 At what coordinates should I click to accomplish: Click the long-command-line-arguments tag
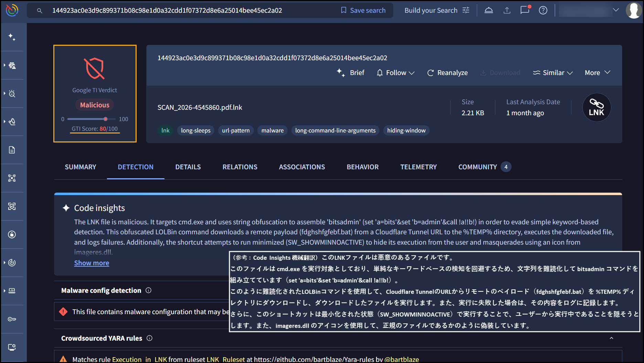pos(335,130)
